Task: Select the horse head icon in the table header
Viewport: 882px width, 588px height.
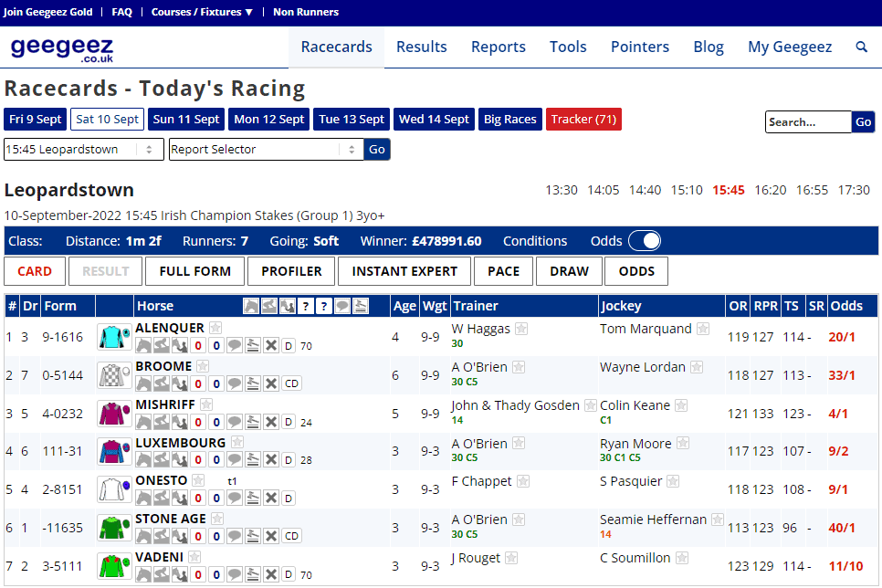Action: pyautogui.click(x=251, y=306)
